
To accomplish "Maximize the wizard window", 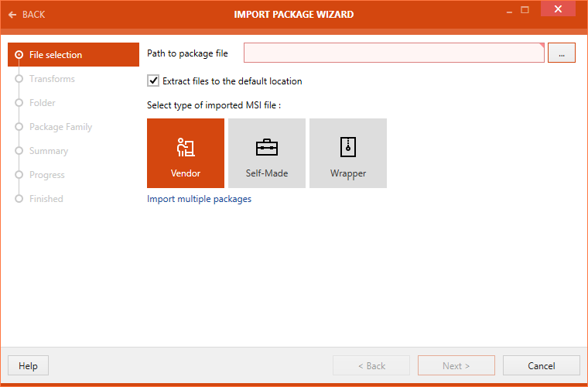I will coord(525,10).
